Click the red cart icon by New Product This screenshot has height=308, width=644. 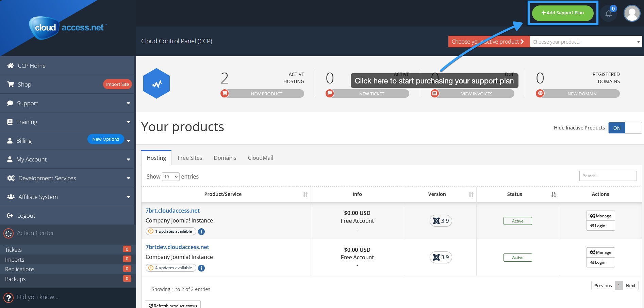[x=225, y=93]
